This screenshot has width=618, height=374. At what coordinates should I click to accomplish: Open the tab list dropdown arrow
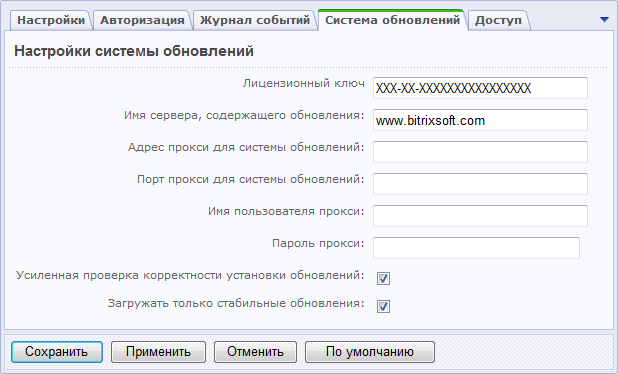[x=604, y=19]
